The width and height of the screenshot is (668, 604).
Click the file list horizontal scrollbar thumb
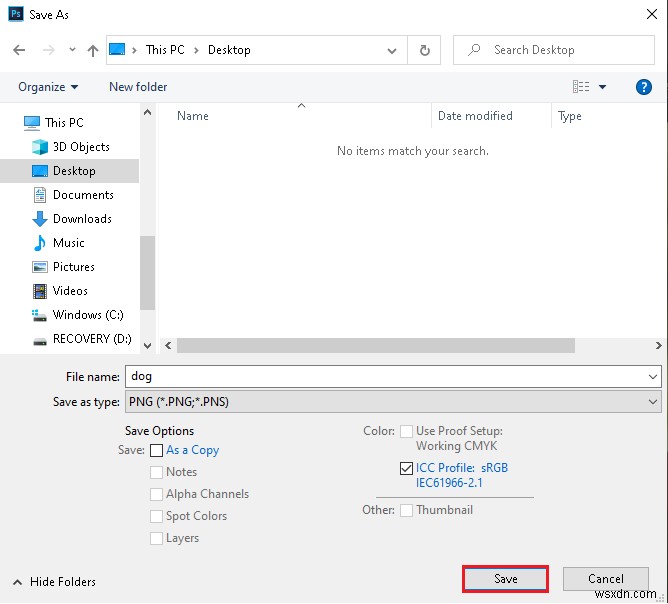click(x=376, y=345)
